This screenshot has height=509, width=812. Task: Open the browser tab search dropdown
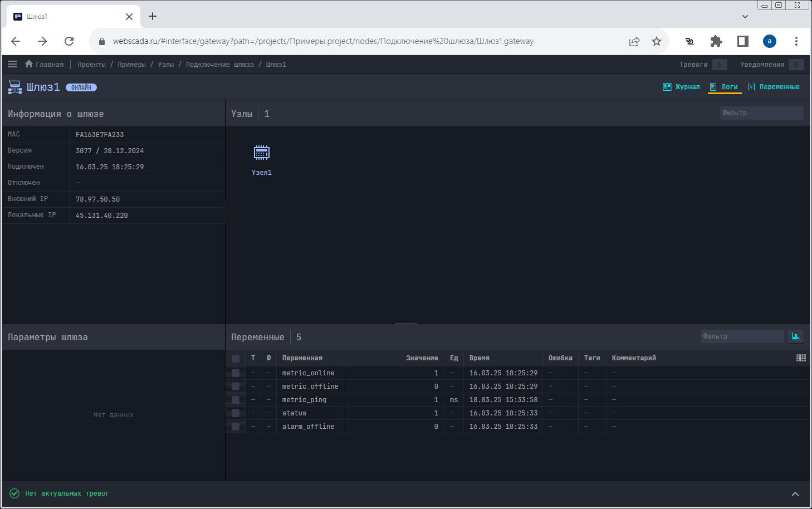(745, 17)
